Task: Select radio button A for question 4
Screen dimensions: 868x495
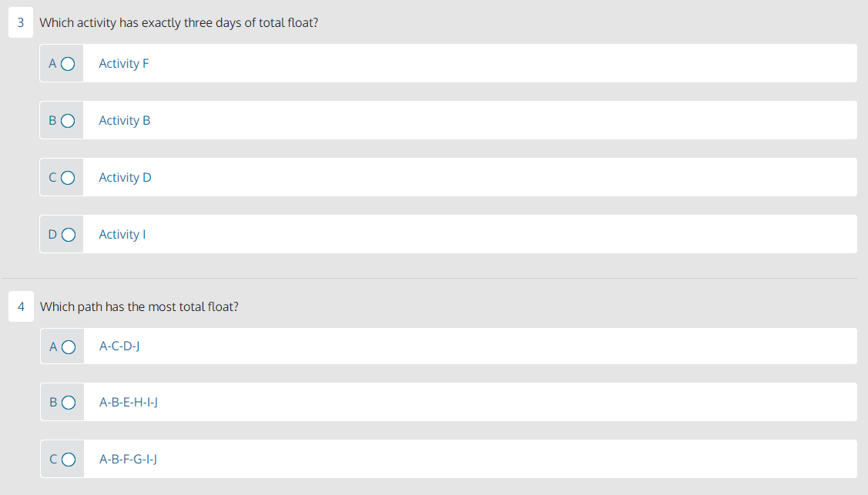Action: tap(69, 346)
